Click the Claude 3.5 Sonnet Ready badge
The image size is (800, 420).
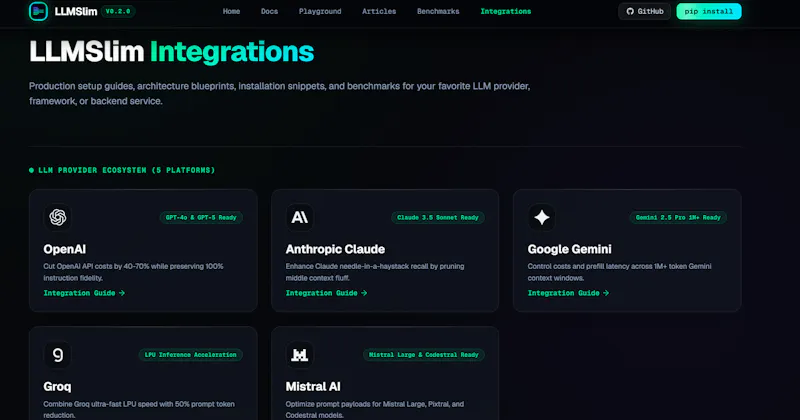click(438, 217)
